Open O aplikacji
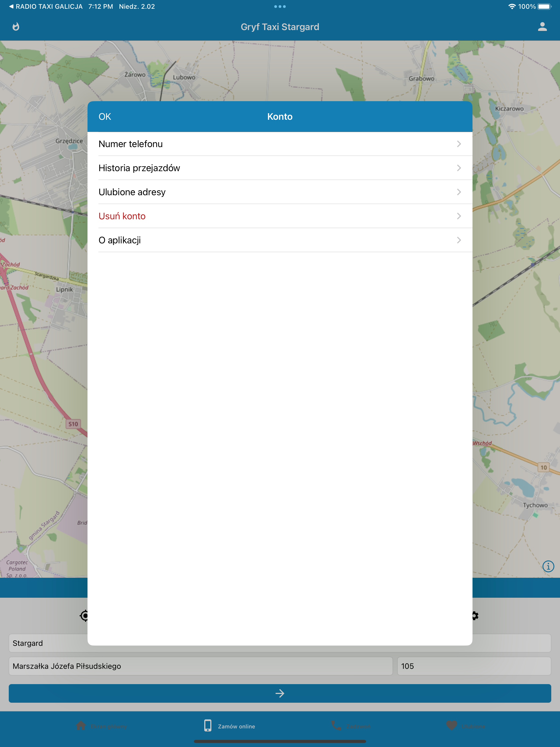The width and height of the screenshot is (560, 747). 280,240
